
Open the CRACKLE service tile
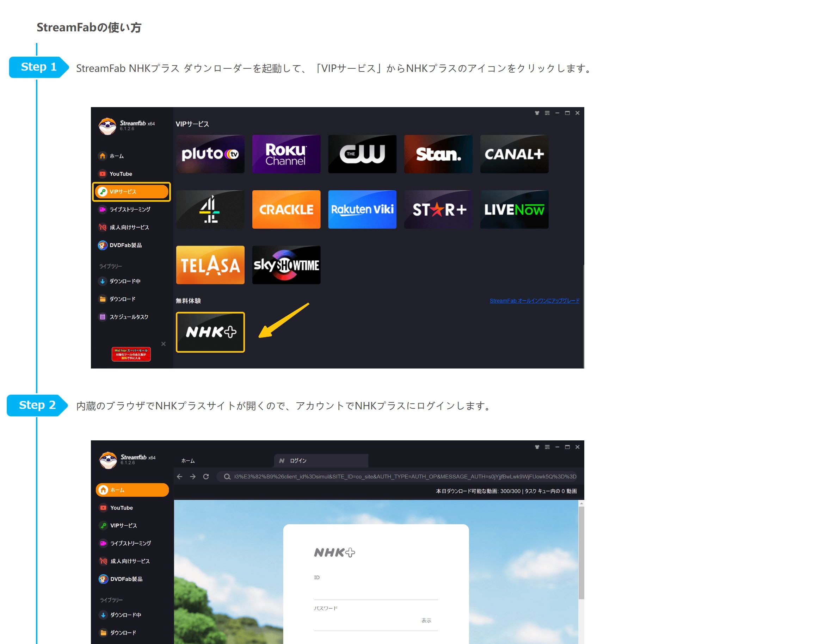tap(286, 209)
